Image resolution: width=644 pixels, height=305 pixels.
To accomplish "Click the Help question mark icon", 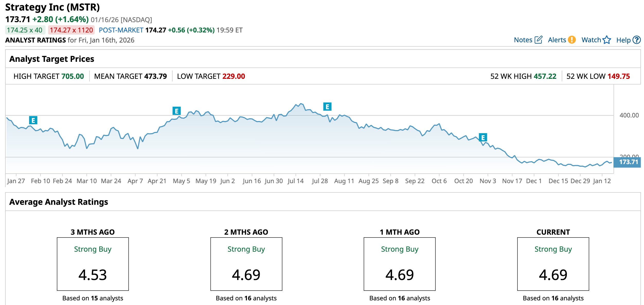I will pos(637,40).
